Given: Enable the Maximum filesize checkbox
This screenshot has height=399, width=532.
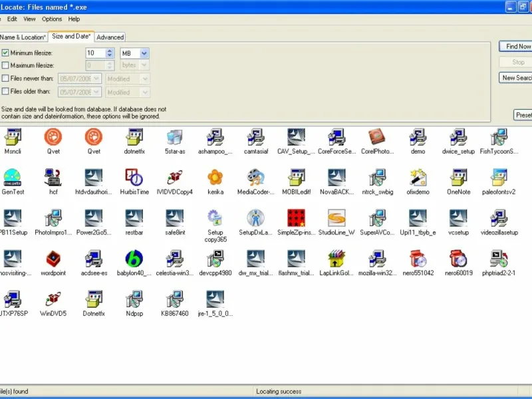Looking at the screenshot, I should tap(5, 65).
